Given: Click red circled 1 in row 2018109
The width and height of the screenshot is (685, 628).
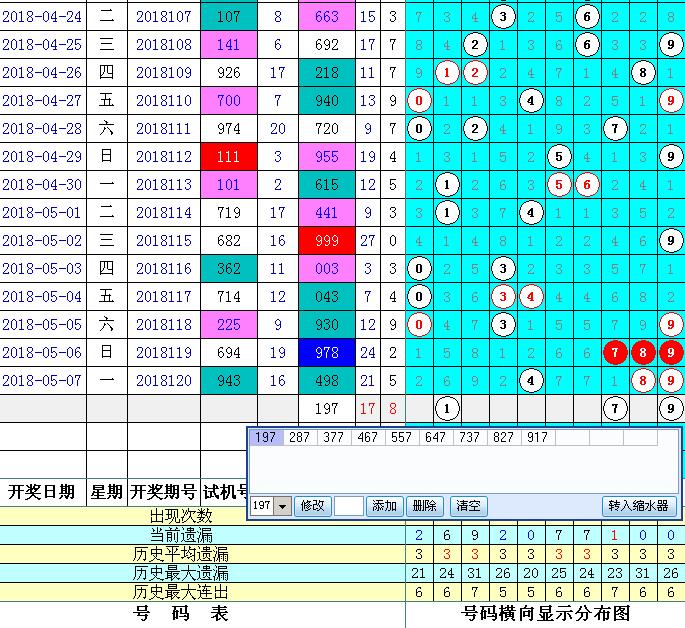Looking at the screenshot, I should pyautogui.click(x=447, y=72).
